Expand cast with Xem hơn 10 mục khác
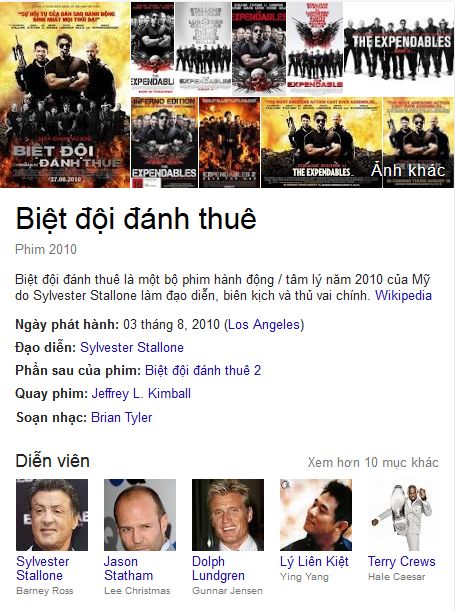The height and width of the screenshot is (611, 455). (373, 463)
